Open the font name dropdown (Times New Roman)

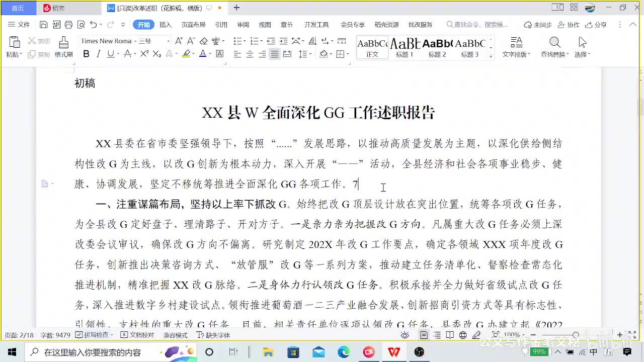click(135, 41)
